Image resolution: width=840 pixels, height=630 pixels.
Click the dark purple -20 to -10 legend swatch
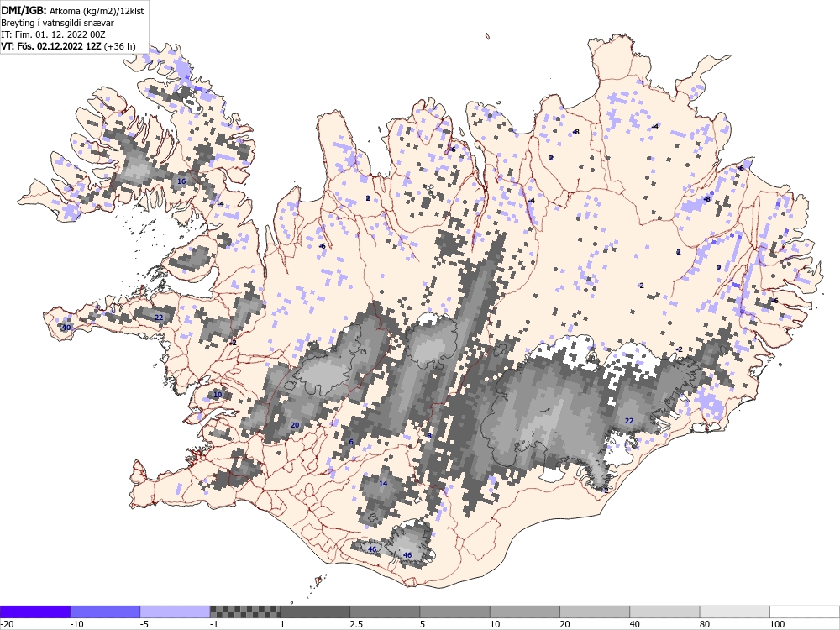(x=35, y=612)
